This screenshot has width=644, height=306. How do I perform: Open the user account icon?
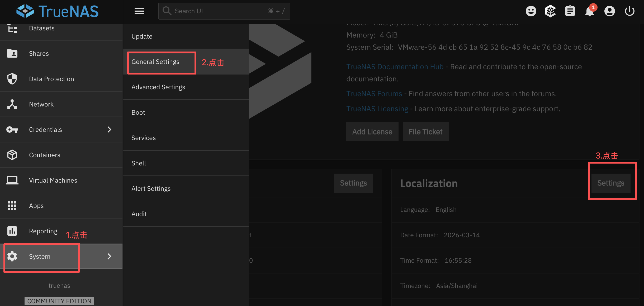click(x=609, y=11)
